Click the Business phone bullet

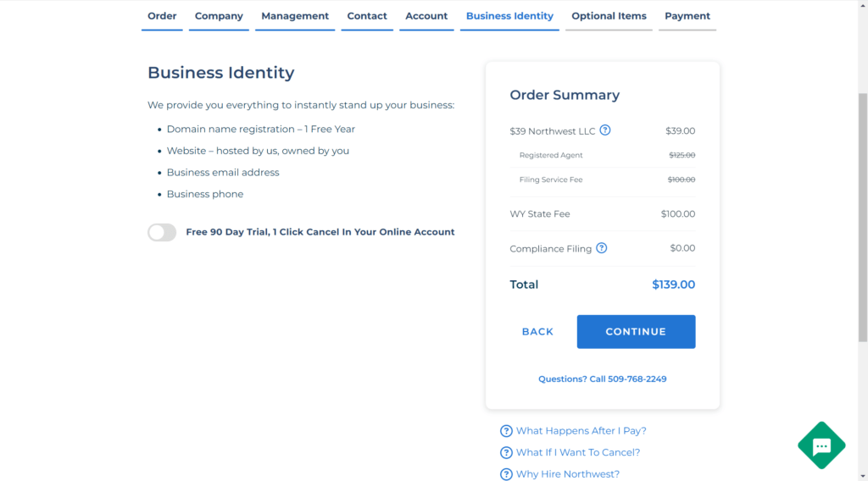pos(205,194)
